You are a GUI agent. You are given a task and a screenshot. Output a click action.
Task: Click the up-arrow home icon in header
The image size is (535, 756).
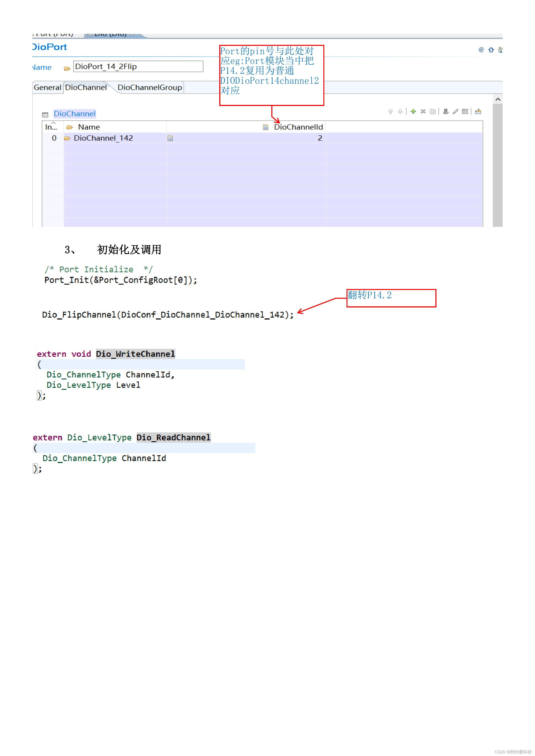pos(491,50)
